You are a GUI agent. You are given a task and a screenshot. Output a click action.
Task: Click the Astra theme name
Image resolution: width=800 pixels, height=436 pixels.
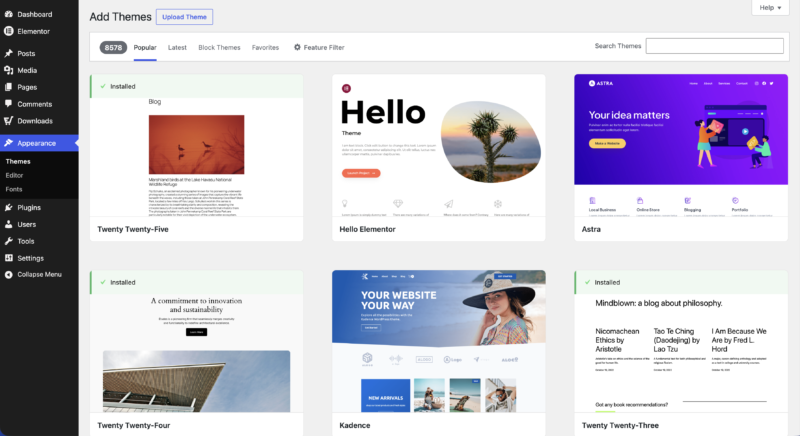(591, 229)
